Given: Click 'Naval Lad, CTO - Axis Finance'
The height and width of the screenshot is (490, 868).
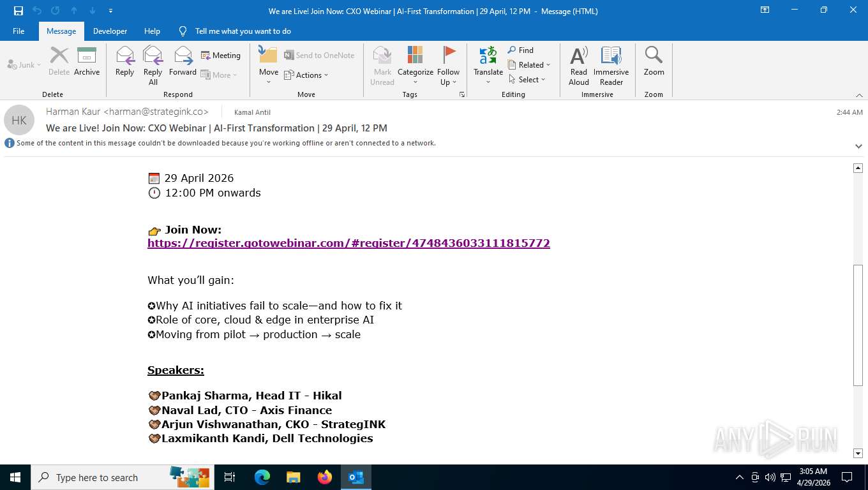Looking at the screenshot, I should (247, 410).
